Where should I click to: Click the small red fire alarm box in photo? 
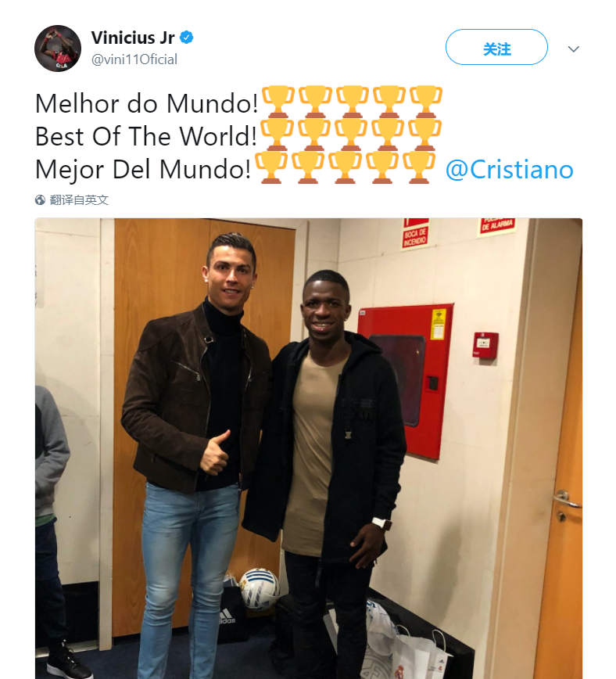click(x=485, y=345)
